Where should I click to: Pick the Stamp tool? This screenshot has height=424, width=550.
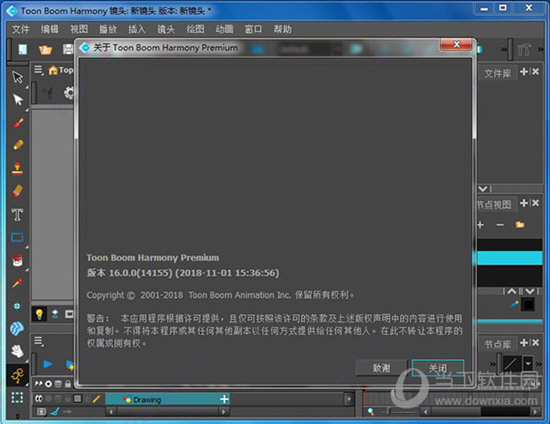coord(17,168)
